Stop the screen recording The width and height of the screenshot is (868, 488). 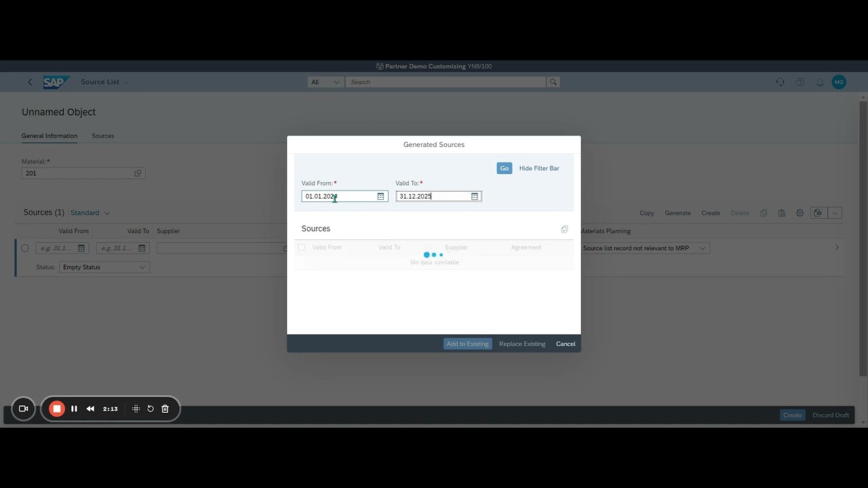[57, 409]
